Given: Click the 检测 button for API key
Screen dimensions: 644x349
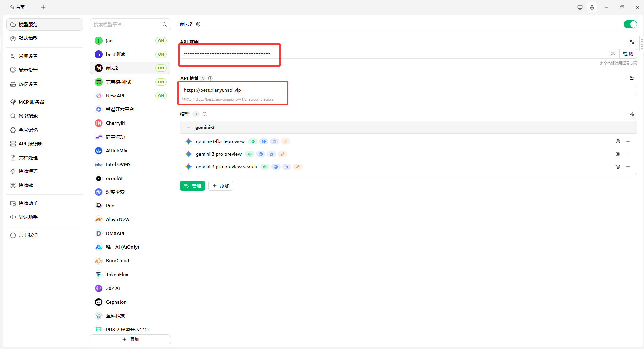Looking at the screenshot, I should (628, 54).
